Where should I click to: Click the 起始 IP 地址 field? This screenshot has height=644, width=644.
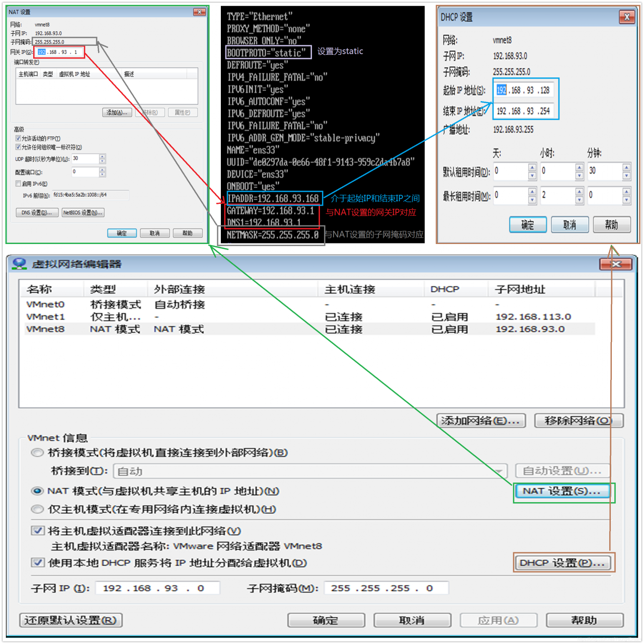tap(524, 91)
